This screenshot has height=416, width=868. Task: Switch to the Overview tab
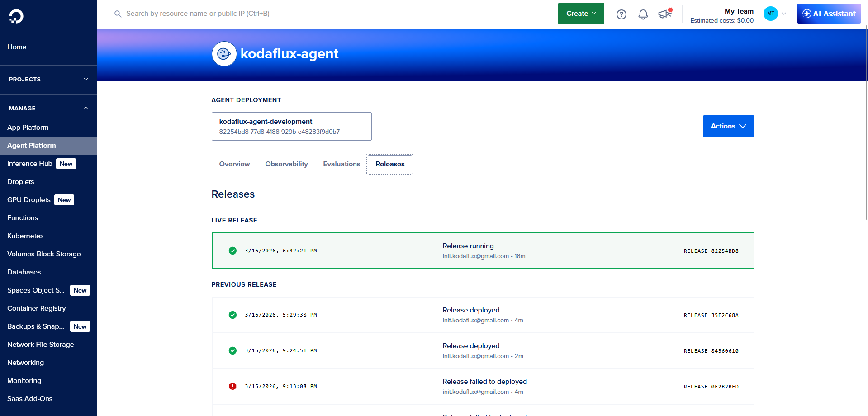234,164
